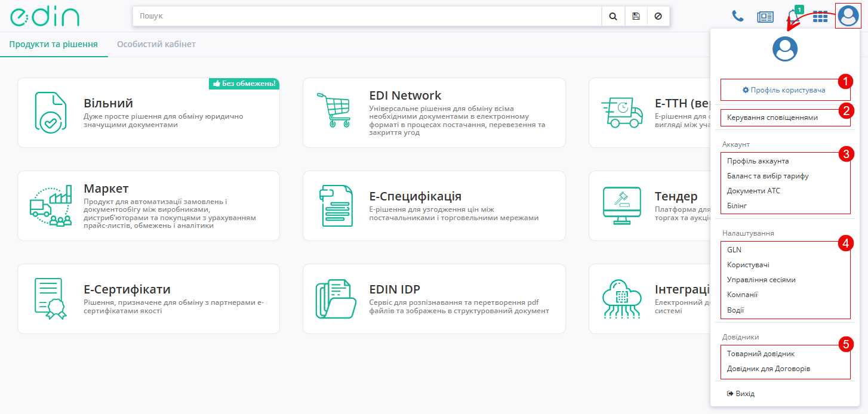Screen dimensions: 868x414
Task: Open Товарний довідник
Action: coord(761,354)
